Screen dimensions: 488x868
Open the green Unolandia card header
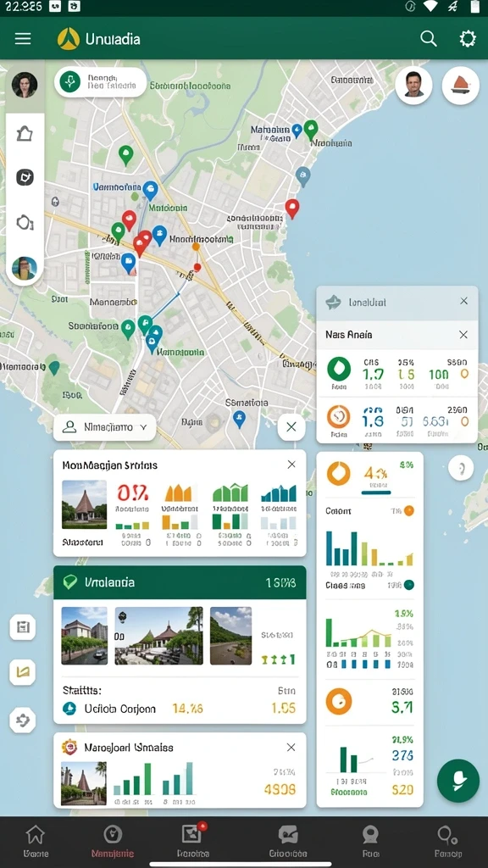(x=180, y=582)
